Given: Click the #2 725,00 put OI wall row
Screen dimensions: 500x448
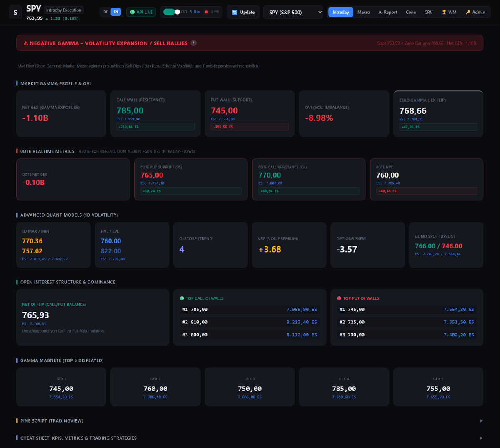Looking at the screenshot, I should 407,322.
